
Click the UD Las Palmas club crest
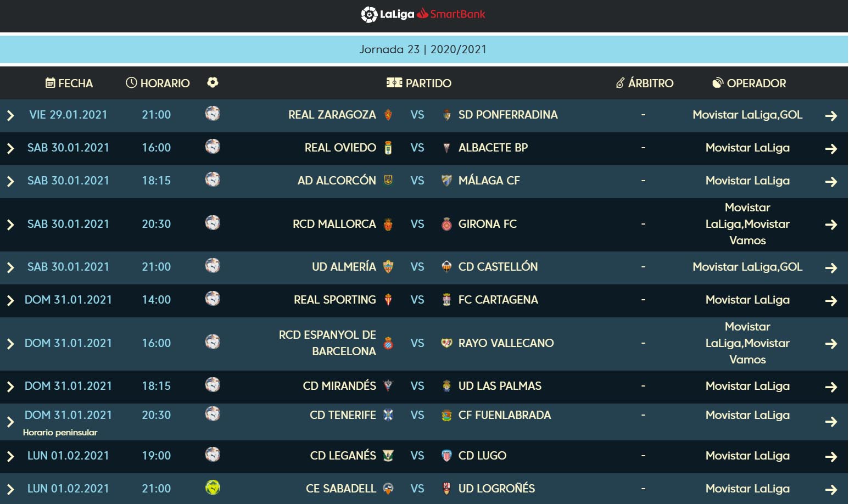pos(446,386)
